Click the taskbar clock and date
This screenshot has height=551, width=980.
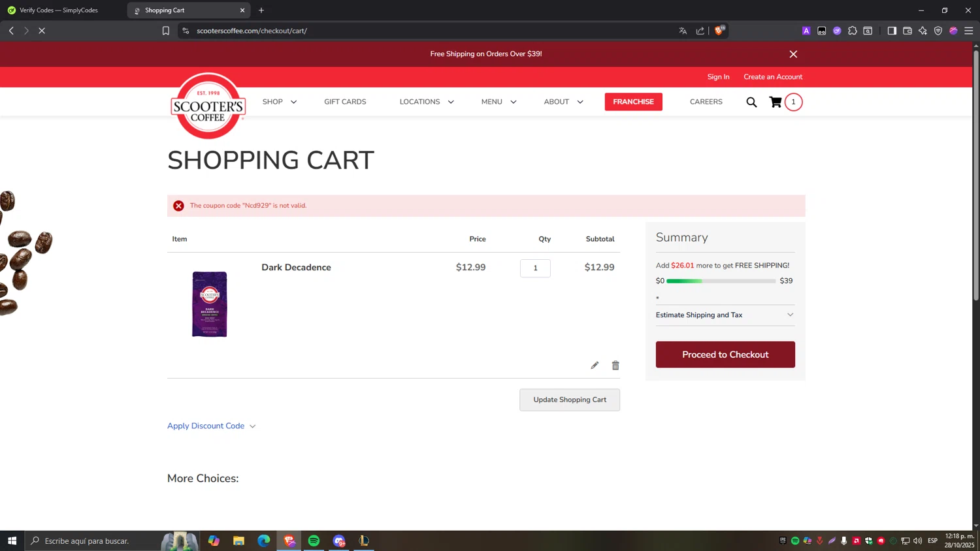(x=959, y=541)
